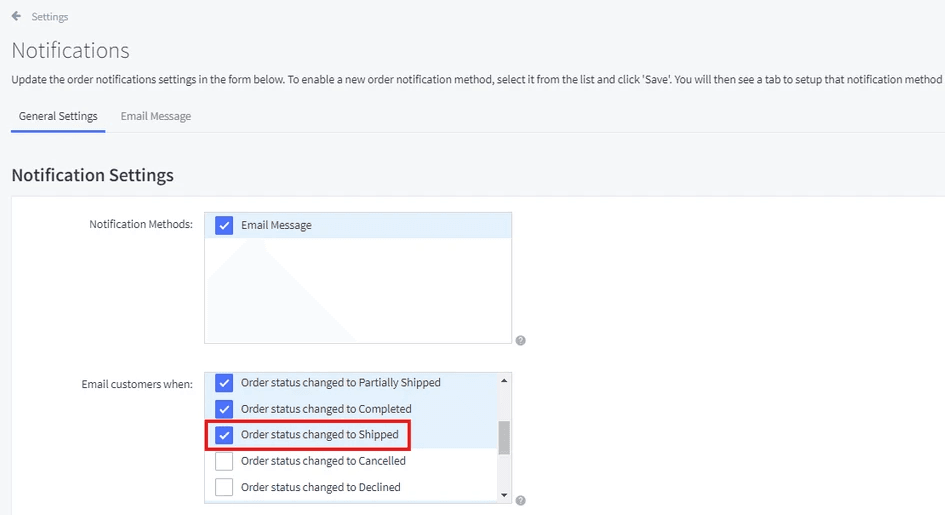945x515 pixels.
Task: Click the back arrow next to Settings
Action: coord(16,16)
